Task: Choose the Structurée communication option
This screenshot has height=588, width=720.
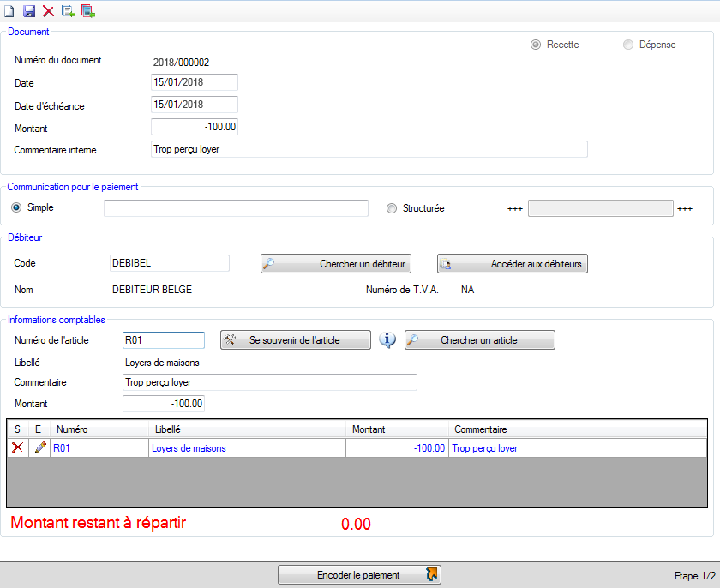Action: [391, 208]
